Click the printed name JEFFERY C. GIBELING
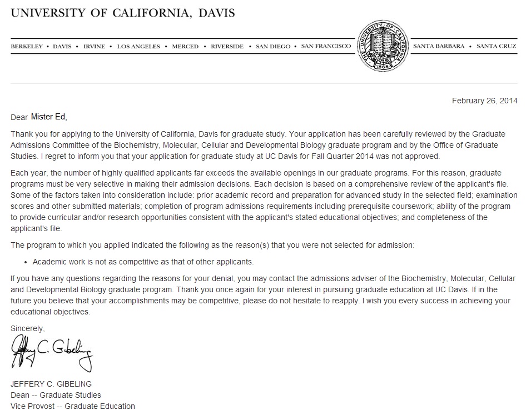 pyautogui.click(x=51, y=384)
